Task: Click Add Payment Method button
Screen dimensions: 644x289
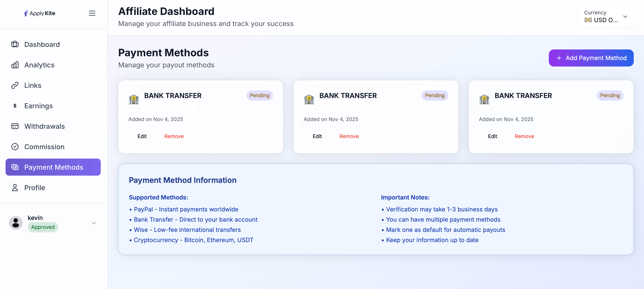Action: [591, 58]
